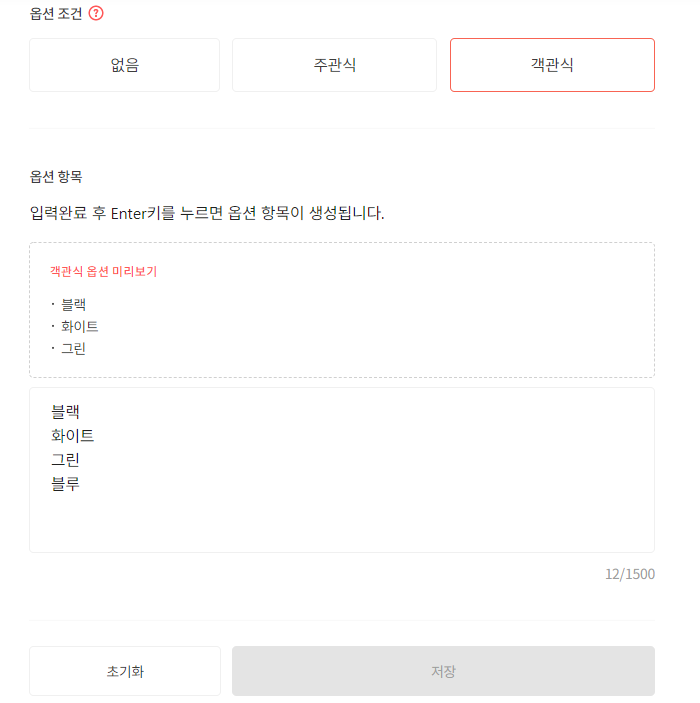
Task: Click the grey 저장 save button
Action: click(x=443, y=671)
